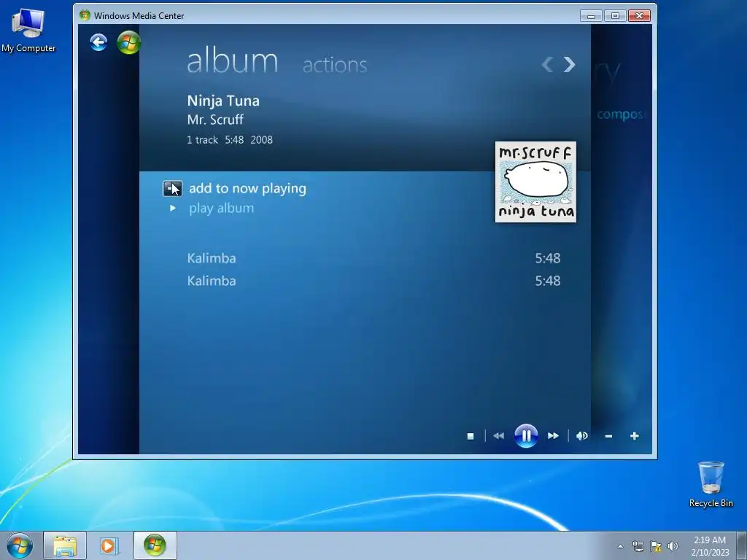Go back using the blue back arrow
Image resolution: width=747 pixels, height=560 pixels.
click(98, 42)
